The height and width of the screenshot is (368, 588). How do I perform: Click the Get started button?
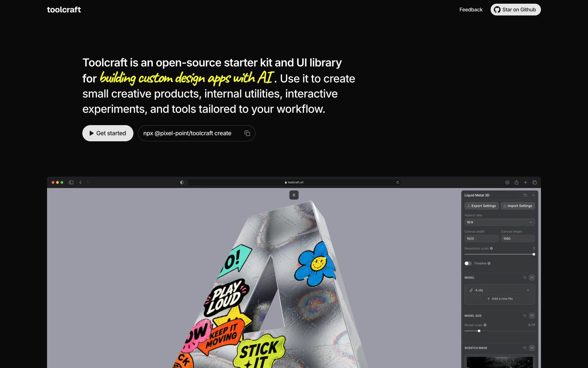tap(108, 133)
